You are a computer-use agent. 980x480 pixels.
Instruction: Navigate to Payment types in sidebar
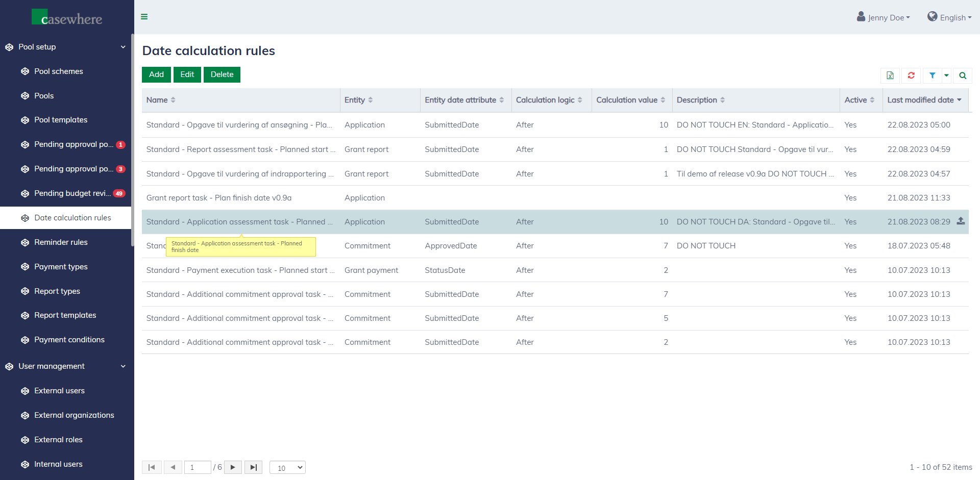(x=61, y=267)
